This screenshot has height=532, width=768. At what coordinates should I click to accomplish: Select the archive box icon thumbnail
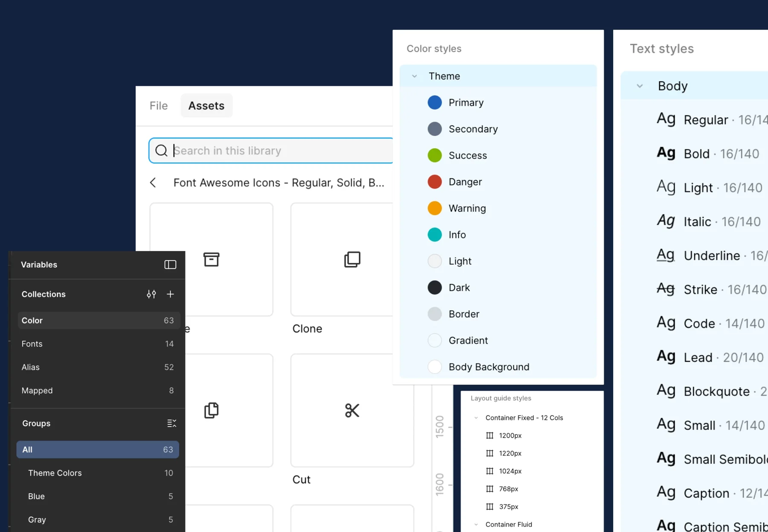(x=211, y=259)
